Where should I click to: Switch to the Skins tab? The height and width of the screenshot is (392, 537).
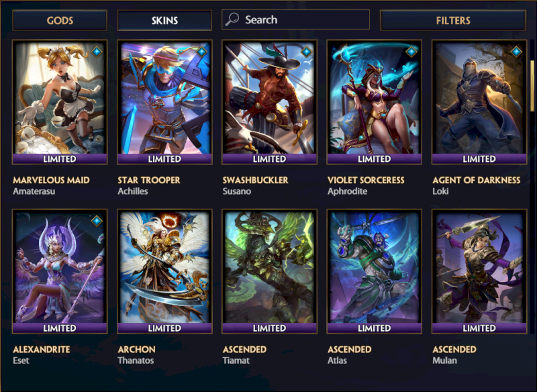[x=164, y=20]
